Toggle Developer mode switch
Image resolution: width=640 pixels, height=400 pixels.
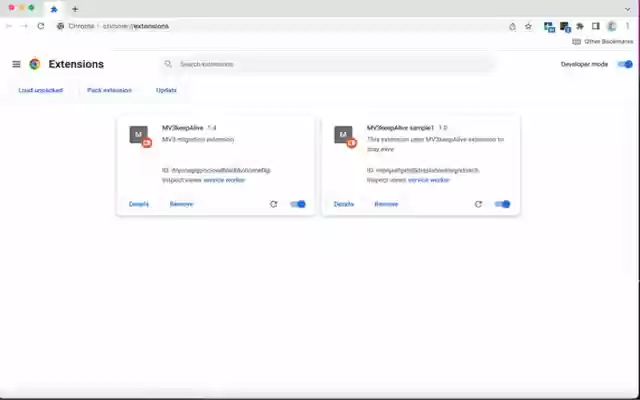pyautogui.click(x=625, y=64)
